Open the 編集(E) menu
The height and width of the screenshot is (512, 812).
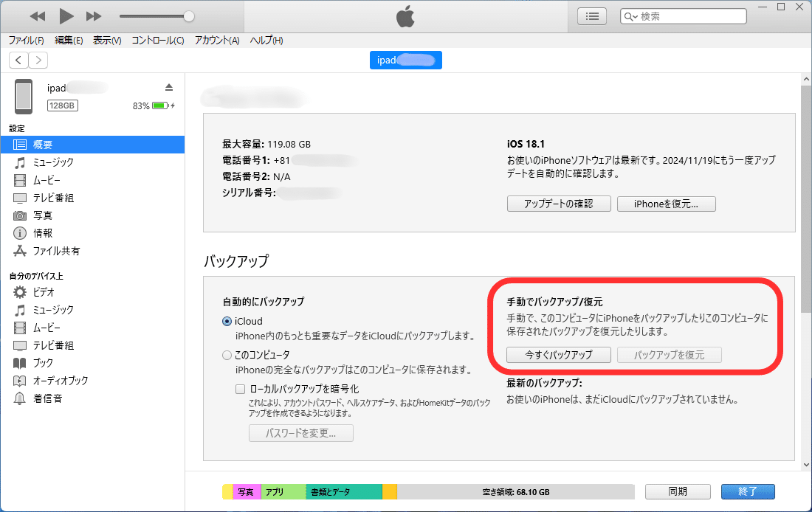pos(69,41)
